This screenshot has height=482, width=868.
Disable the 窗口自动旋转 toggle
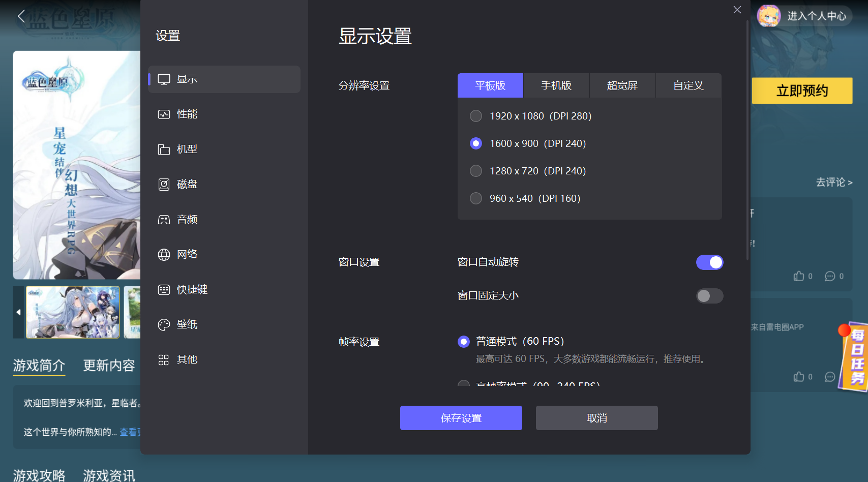pos(709,262)
